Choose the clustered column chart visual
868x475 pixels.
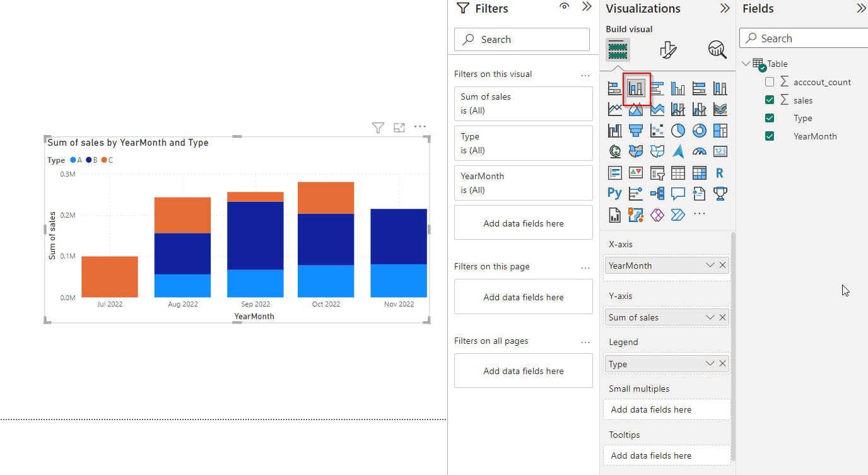(x=678, y=88)
